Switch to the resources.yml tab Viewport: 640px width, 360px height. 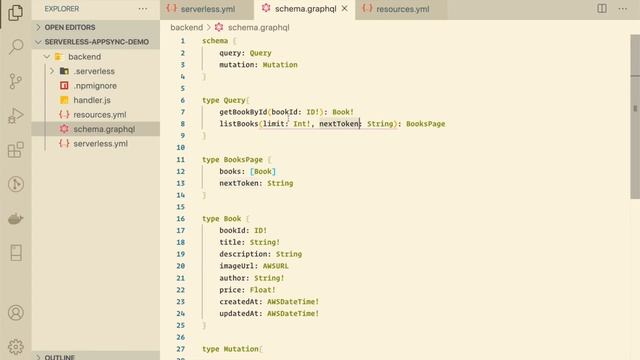[401, 9]
